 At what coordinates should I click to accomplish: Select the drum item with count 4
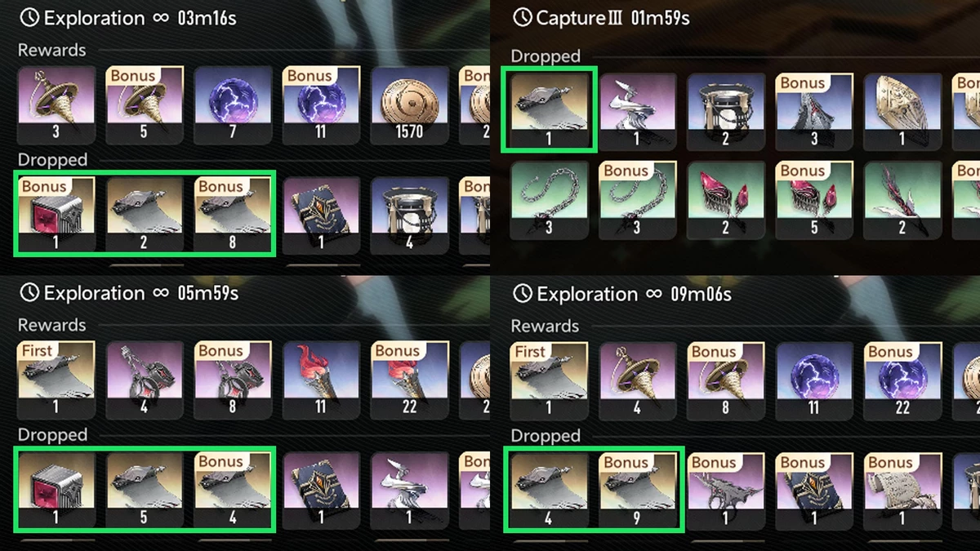(410, 216)
